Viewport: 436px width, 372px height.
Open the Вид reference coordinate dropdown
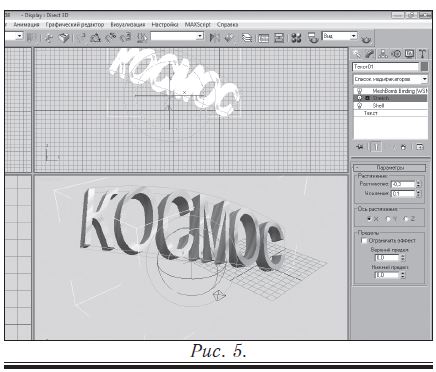pos(339,36)
